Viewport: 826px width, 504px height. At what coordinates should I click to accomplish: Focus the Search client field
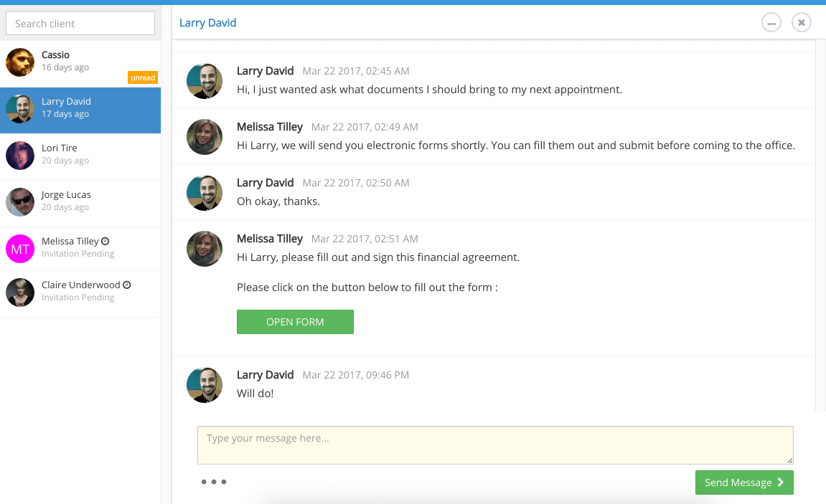click(80, 24)
